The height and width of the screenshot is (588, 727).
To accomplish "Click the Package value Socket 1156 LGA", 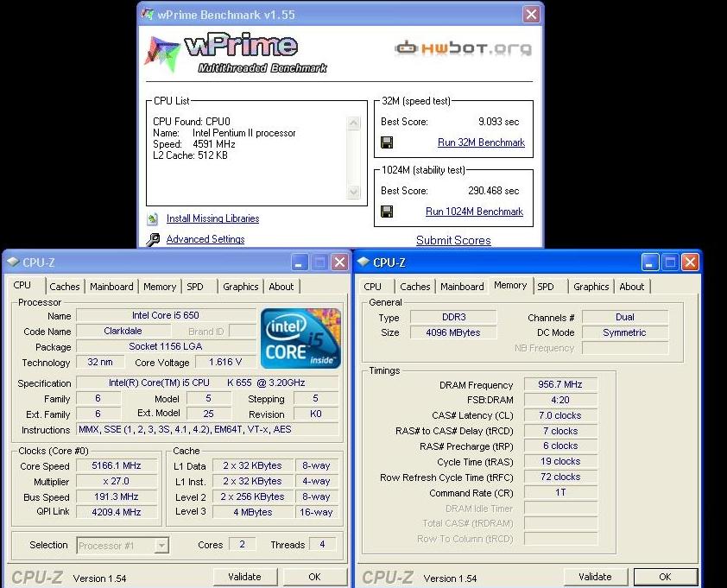I will point(166,346).
